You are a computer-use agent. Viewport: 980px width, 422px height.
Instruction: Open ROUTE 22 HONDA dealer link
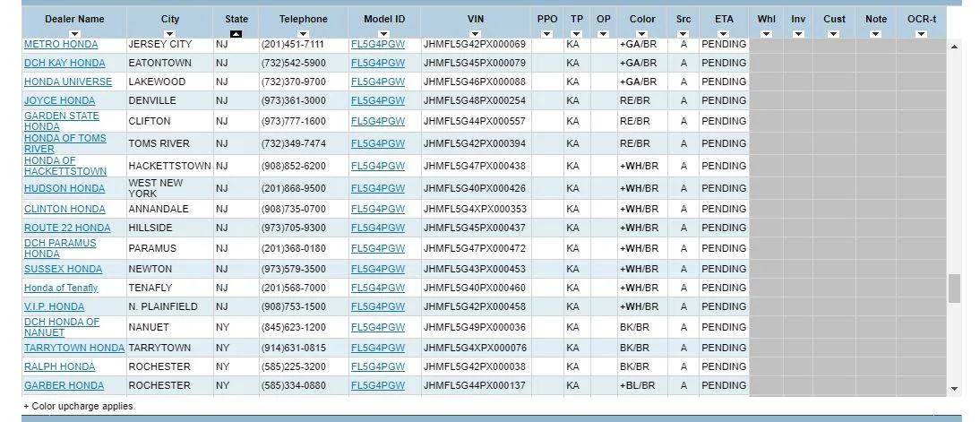67,228
